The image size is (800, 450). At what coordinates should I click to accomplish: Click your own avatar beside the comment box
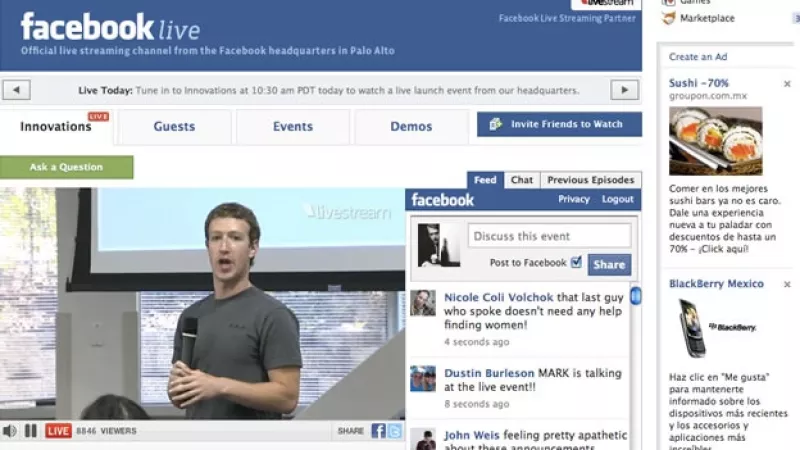point(439,245)
